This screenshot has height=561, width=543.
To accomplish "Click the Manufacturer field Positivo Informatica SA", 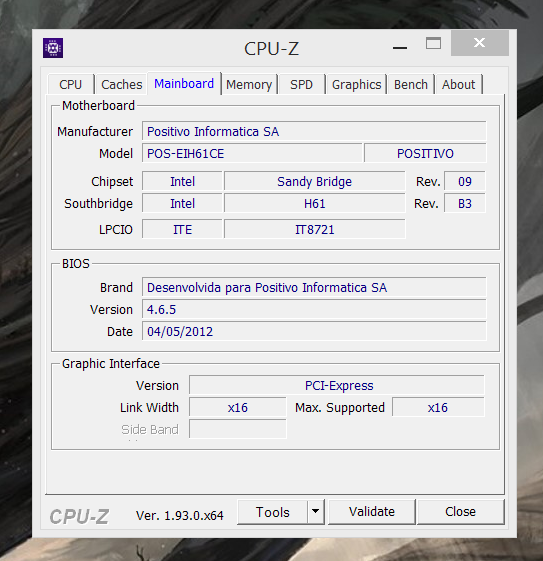I will click(314, 131).
